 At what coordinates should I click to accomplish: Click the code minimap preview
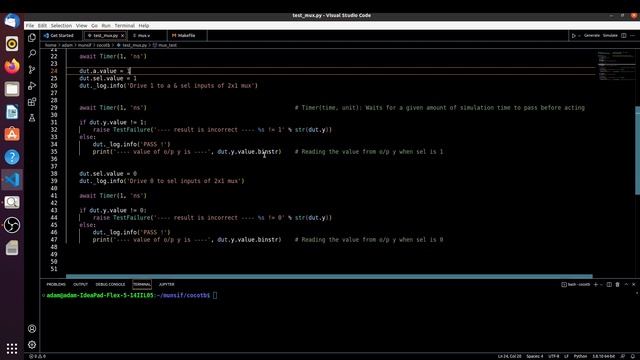[616, 65]
